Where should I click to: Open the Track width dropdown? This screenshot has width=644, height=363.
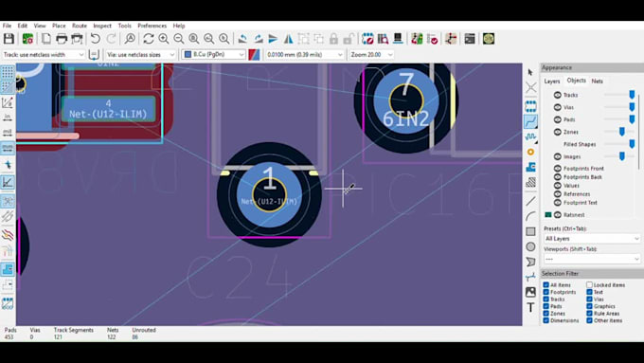click(44, 55)
